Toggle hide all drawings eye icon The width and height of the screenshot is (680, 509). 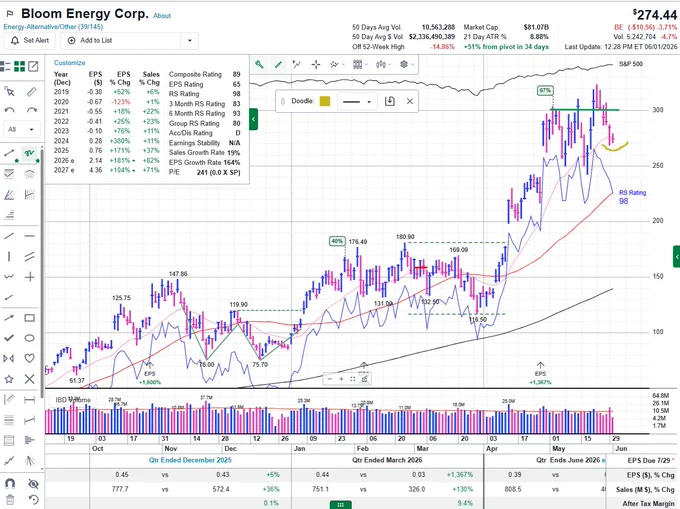click(x=33, y=483)
